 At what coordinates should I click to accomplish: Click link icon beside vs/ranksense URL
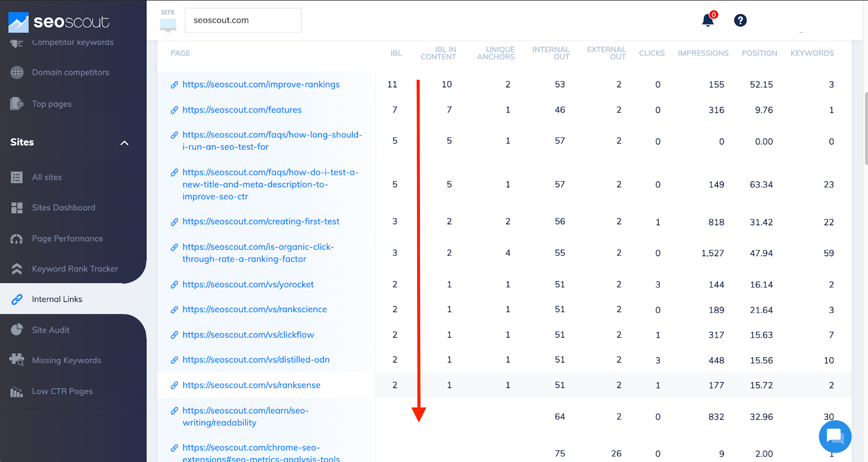point(174,385)
